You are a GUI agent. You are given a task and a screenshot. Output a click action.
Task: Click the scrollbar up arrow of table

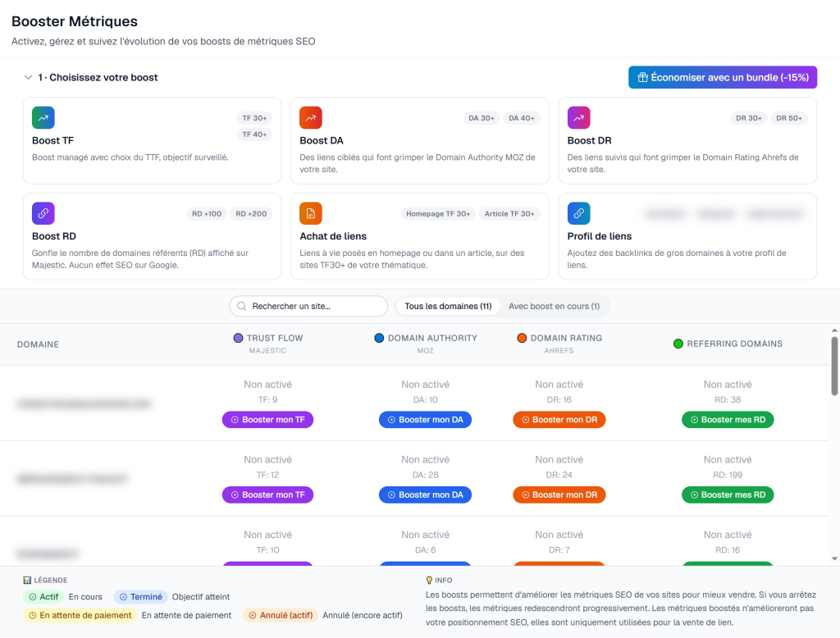[x=834, y=330]
